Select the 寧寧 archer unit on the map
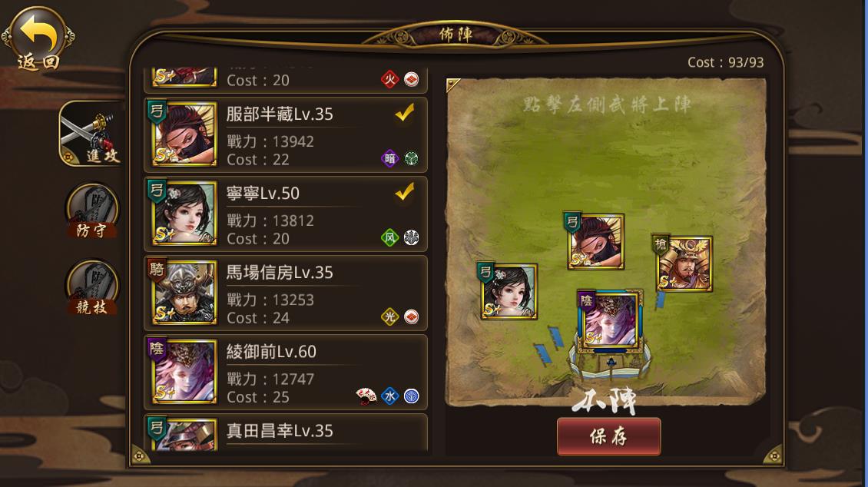 509,291
